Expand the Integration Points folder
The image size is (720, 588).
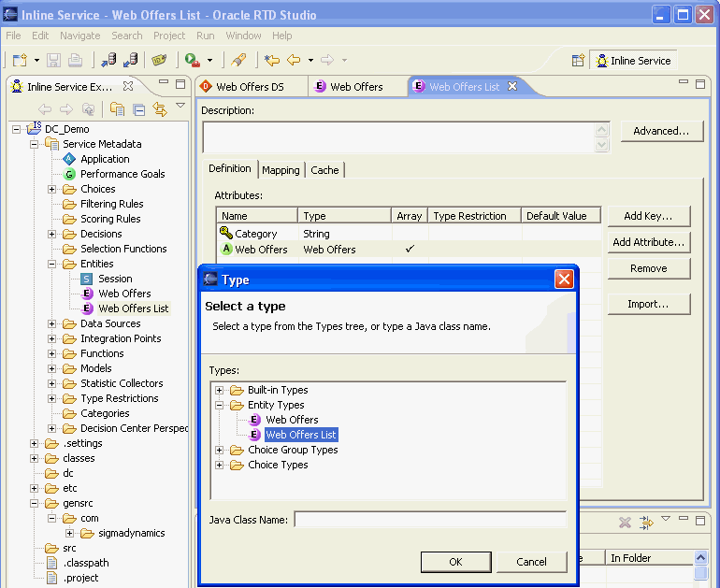click(x=51, y=338)
